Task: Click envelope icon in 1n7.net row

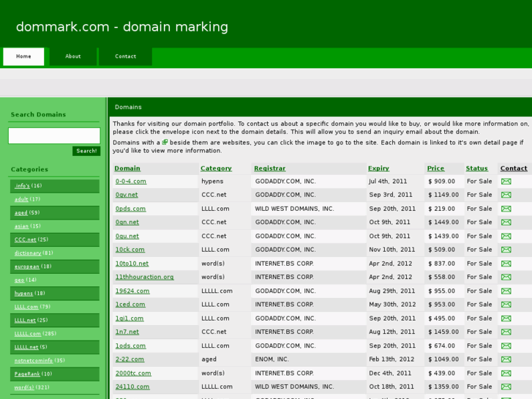Action: point(506,332)
